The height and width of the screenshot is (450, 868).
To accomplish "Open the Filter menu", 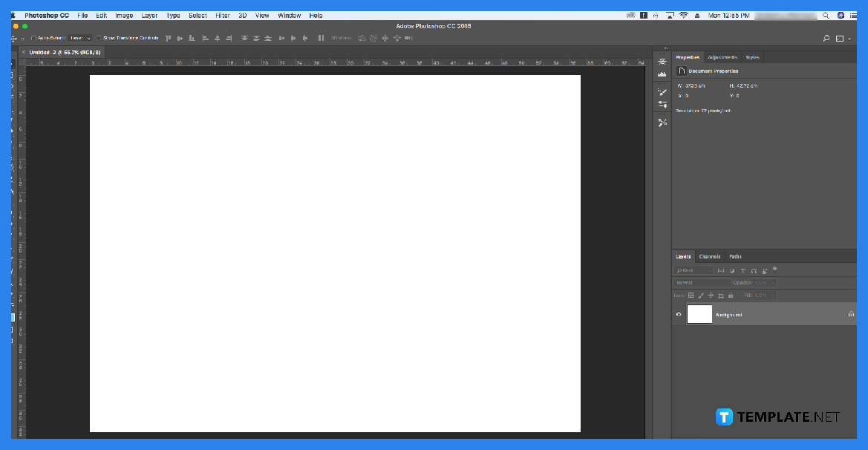I will [x=222, y=15].
